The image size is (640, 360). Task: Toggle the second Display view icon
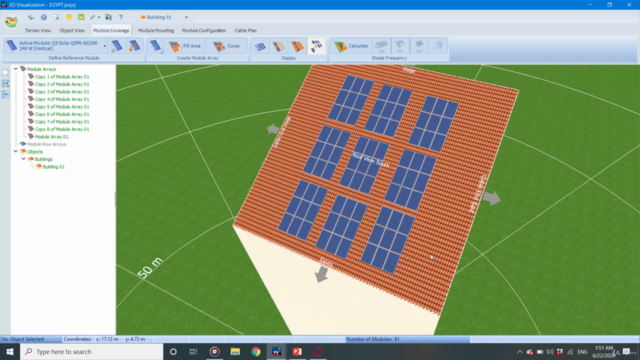pos(279,47)
